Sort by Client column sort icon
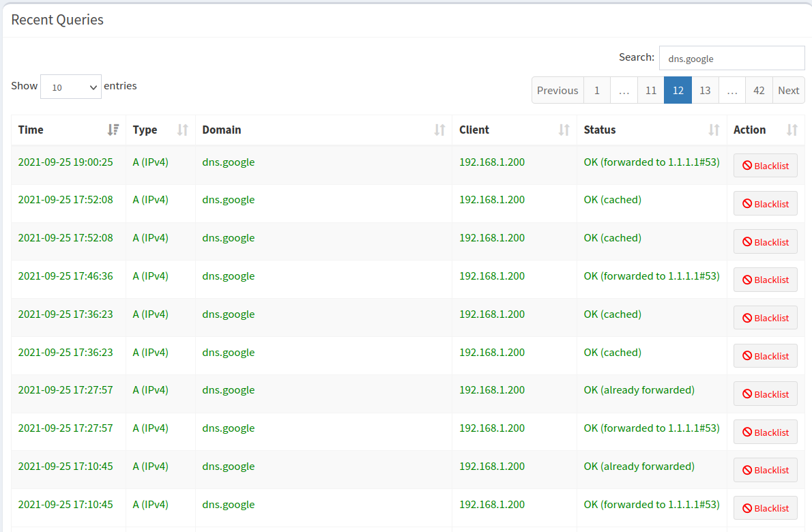812x532 pixels. click(x=564, y=130)
